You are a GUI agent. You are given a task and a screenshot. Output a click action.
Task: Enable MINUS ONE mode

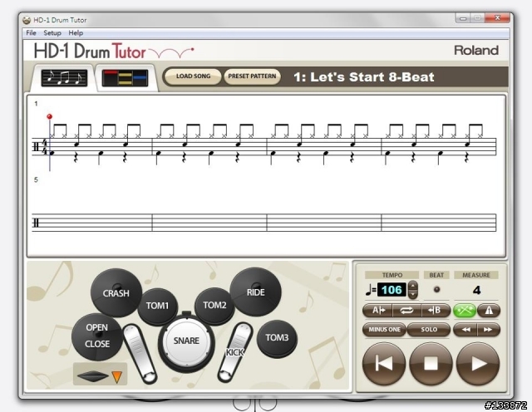tap(384, 330)
